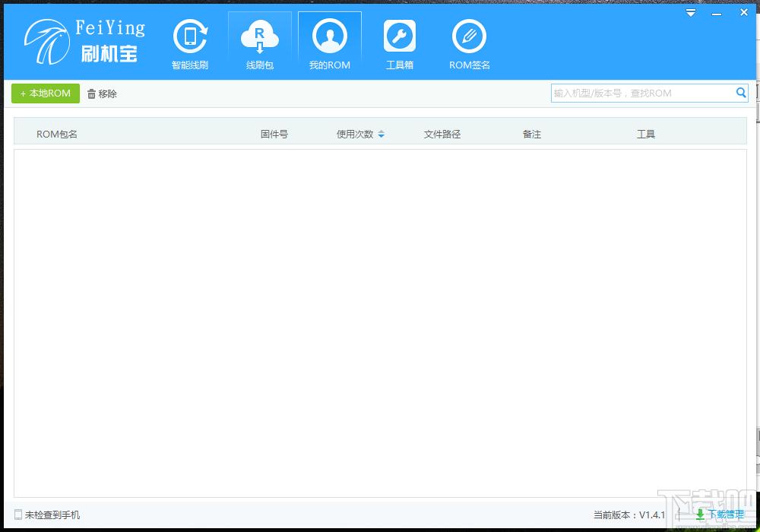Minimize the FeiYing window
The width and height of the screenshot is (760, 532).
pos(717,14)
